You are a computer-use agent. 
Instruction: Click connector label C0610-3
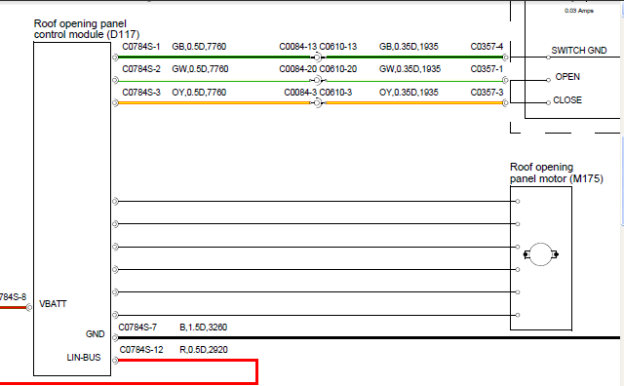(335, 93)
